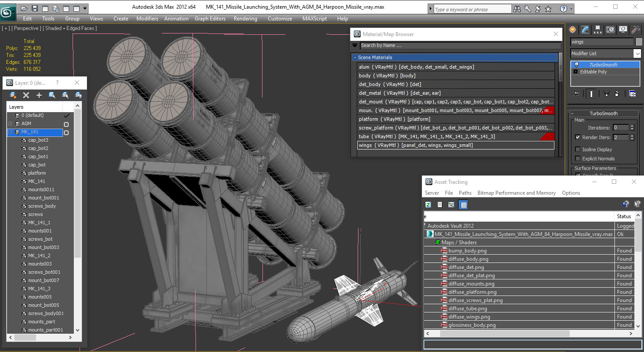Click the wings object name field
Screen dimensions: 644x352
click(602, 42)
